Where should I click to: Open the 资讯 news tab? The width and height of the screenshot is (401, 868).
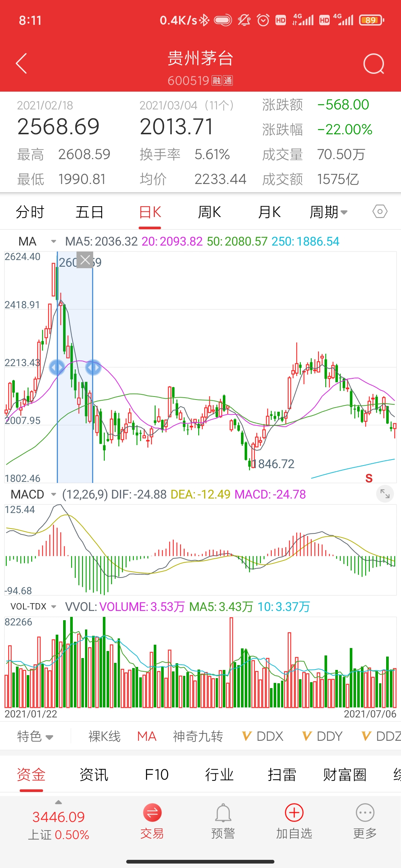(x=94, y=775)
